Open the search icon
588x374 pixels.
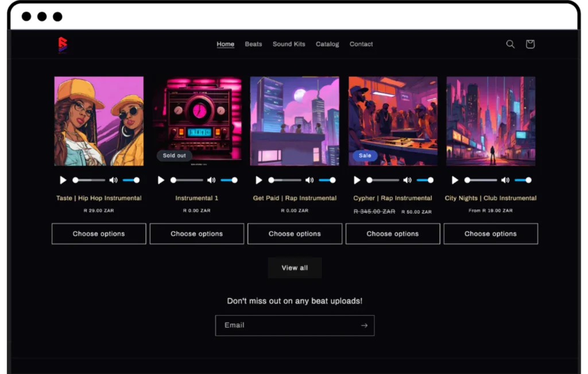[x=510, y=44]
